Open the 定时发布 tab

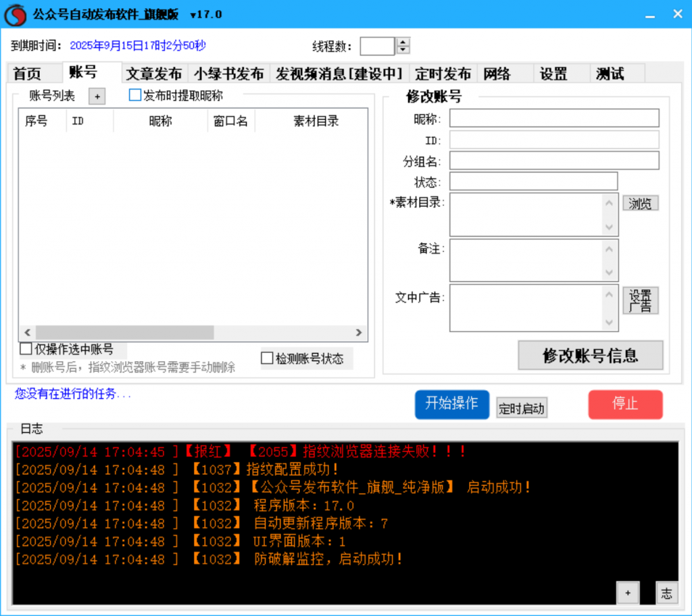[x=443, y=74]
